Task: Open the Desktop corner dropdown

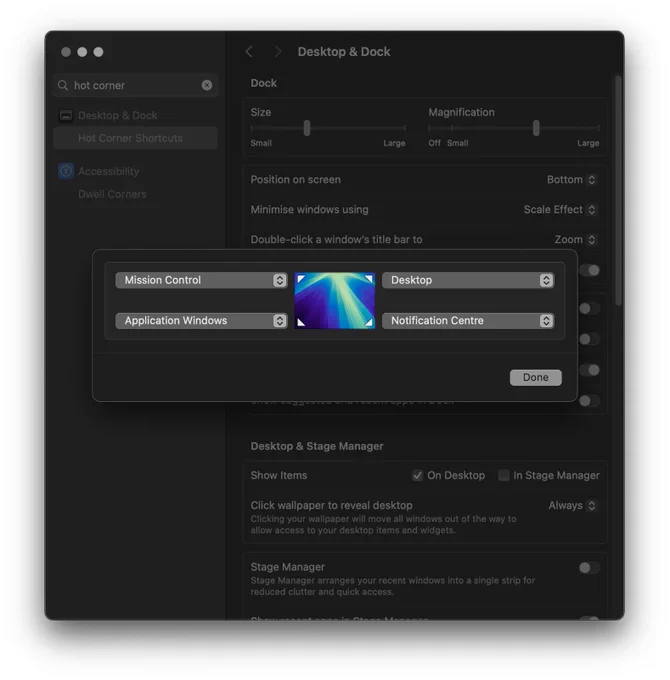Action: pos(468,280)
